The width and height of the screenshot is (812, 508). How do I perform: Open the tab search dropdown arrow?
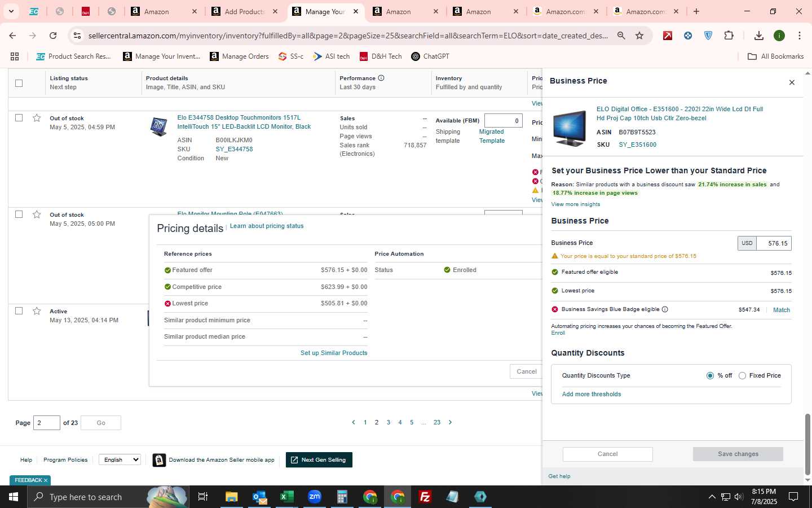click(11, 11)
